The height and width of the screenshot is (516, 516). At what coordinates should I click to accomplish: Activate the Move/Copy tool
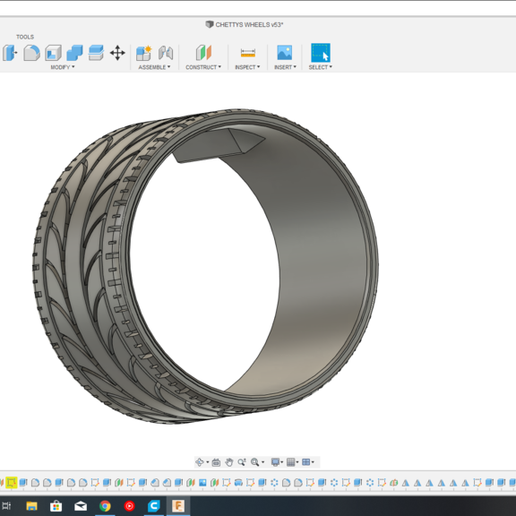point(117,53)
